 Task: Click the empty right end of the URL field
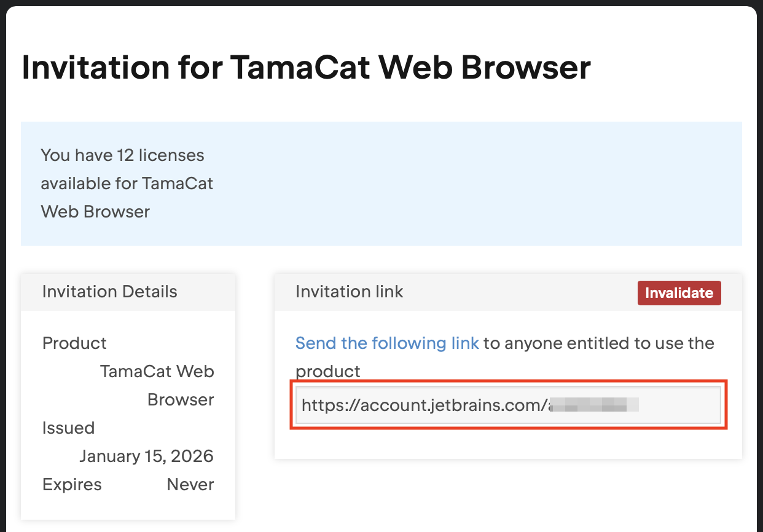click(682, 405)
